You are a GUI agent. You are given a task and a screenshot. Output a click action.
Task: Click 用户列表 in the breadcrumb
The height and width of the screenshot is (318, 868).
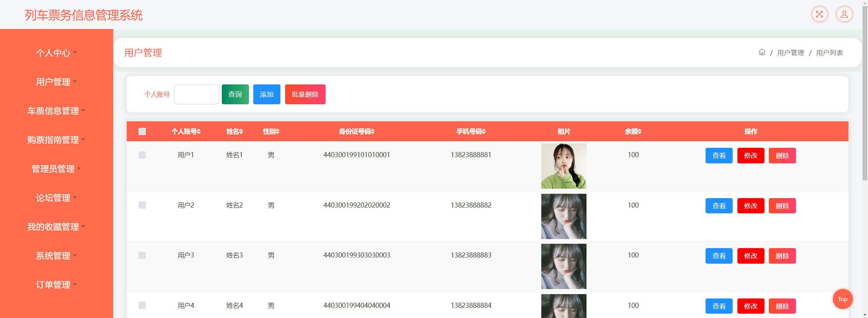[830, 53]
